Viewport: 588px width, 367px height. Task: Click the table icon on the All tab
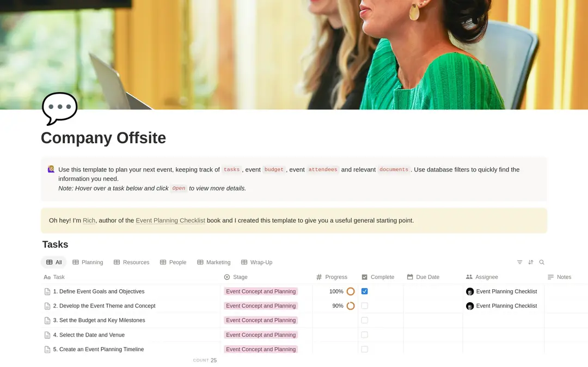[49, 262]
